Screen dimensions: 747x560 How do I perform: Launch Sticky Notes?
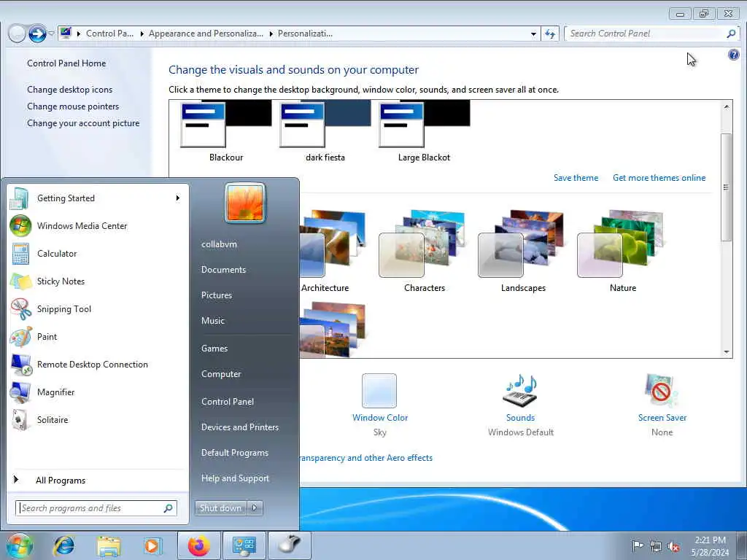click(97, 281)
